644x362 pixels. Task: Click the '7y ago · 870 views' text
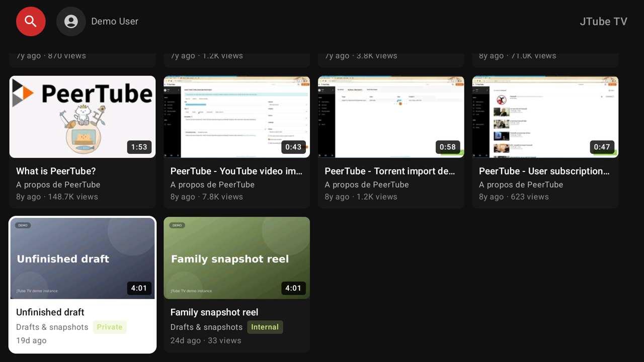pos(51,56)
